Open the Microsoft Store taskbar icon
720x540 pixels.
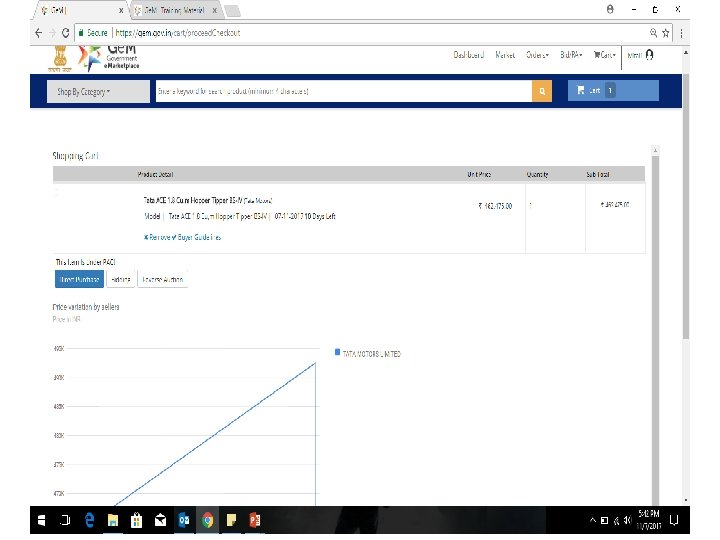136,520
